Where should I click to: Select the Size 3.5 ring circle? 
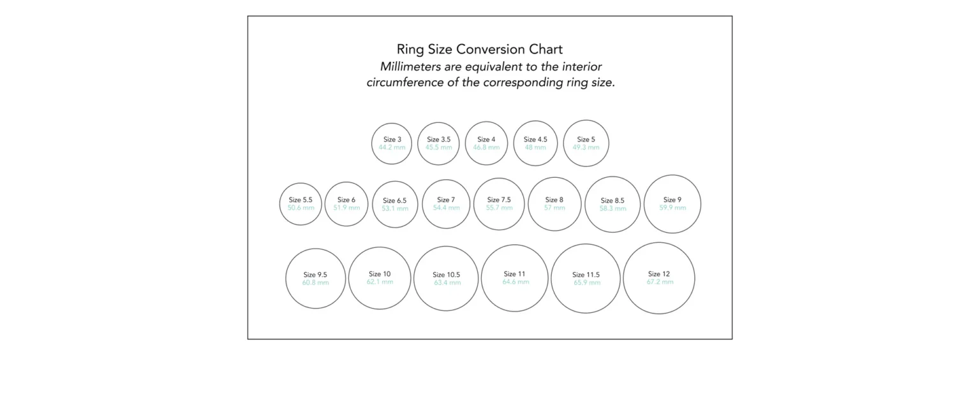(x=438, y=143)
